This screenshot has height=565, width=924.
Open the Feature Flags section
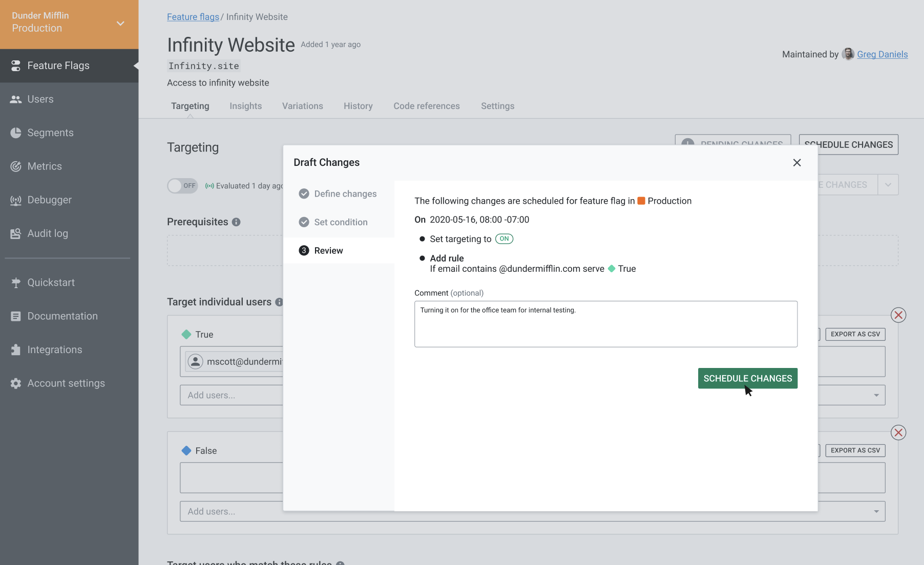58,66
